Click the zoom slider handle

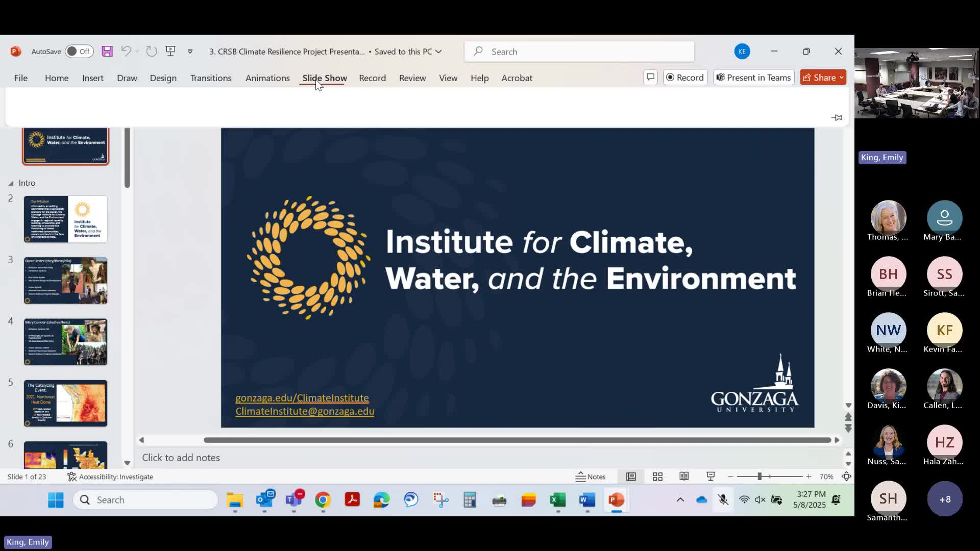(759, 477)
